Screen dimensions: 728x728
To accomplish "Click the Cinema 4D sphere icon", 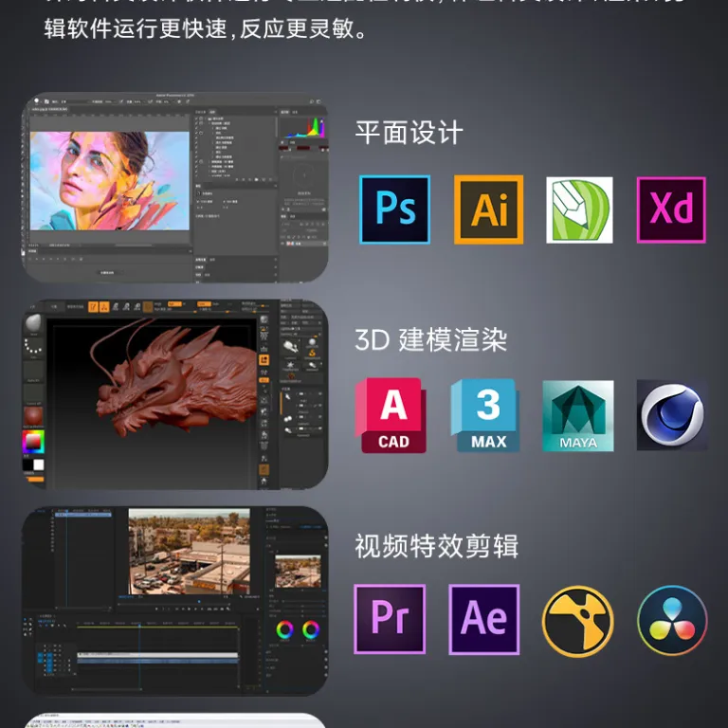I will coord(672,415).
